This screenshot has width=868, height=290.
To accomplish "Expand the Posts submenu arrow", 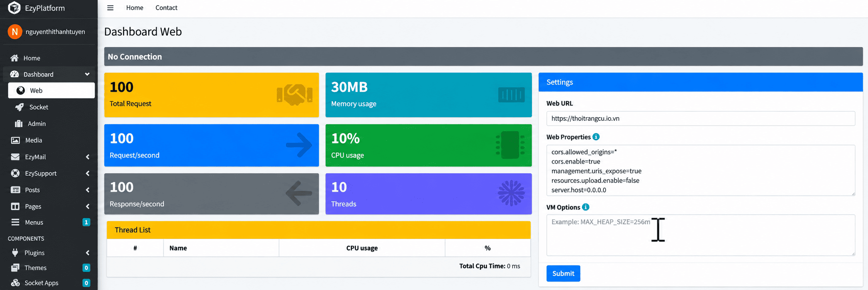I will (87, 190).
